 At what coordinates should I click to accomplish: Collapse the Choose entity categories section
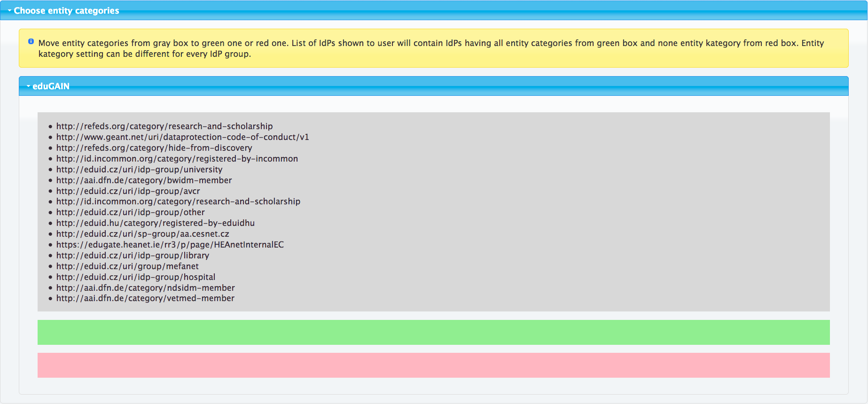[66, 10]
